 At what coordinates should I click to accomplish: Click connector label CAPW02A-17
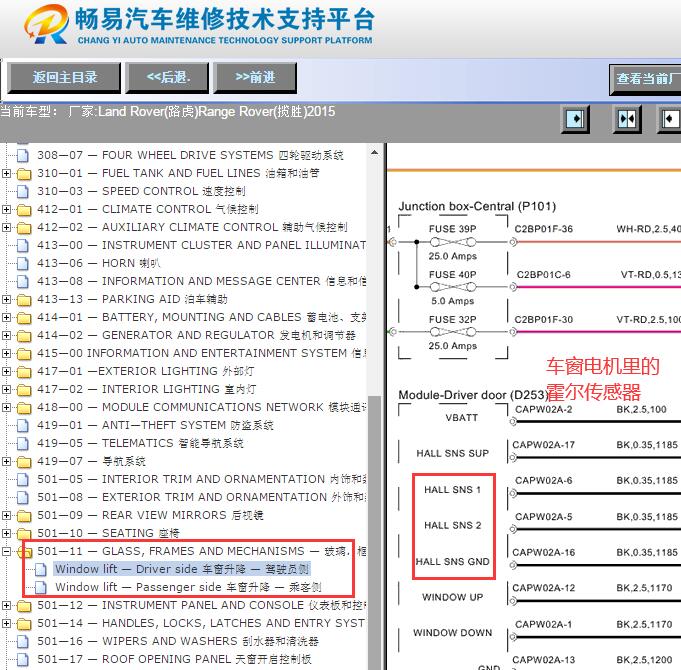(543, 445)
